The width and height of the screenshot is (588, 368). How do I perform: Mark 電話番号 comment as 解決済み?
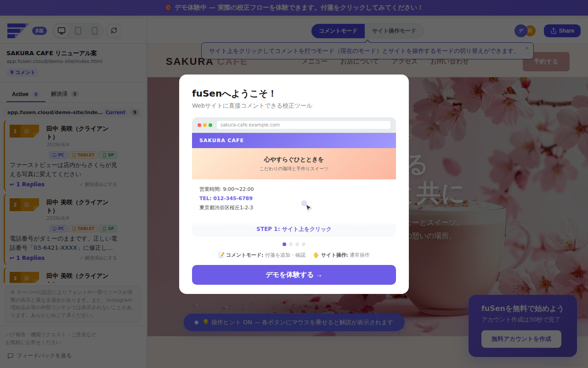pos(98,258)
